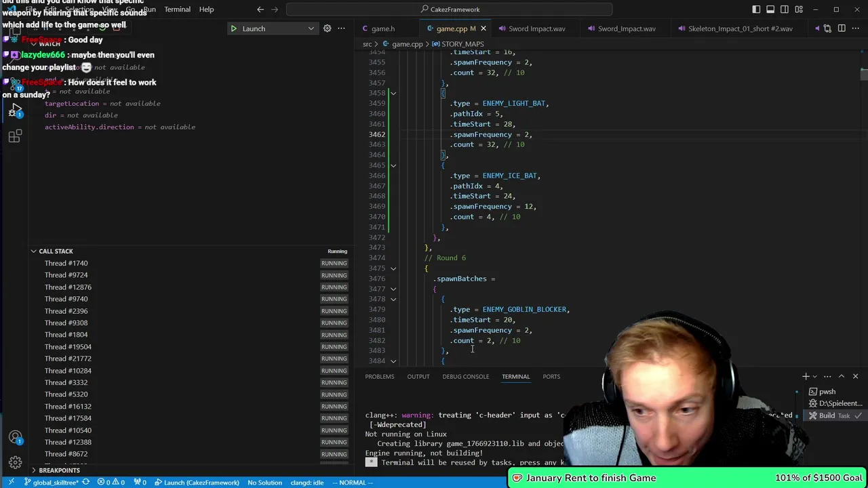Show errors and warnings count in status bar

click(x=112, y=483)
